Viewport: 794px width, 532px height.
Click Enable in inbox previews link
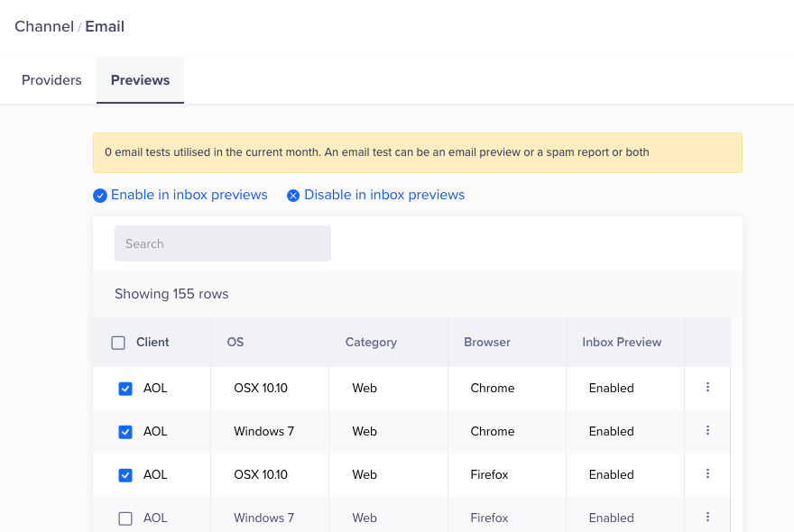pyautogui.click(x=189, y=195)
